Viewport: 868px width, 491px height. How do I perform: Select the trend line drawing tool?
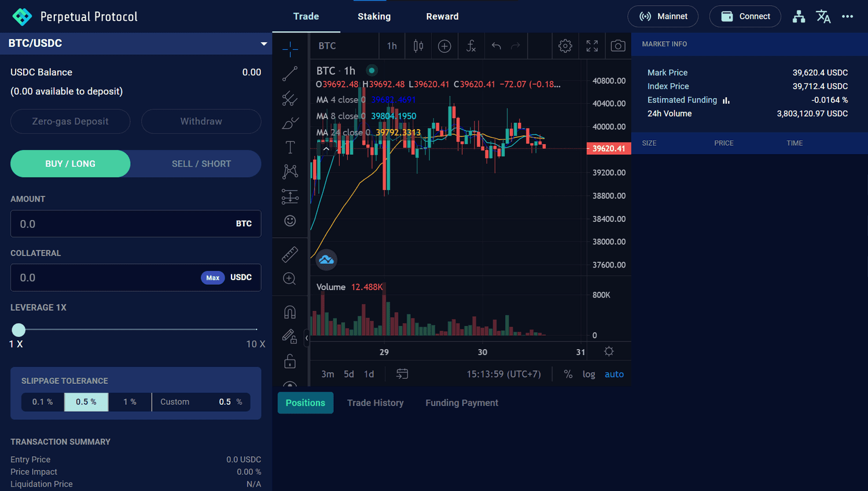pos(290,74)
